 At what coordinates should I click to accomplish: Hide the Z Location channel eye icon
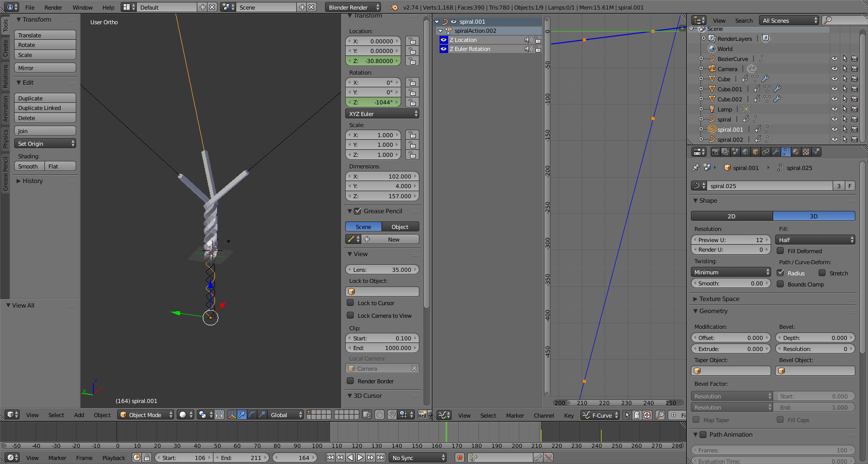pyautogui.click(x=444, y=40)
